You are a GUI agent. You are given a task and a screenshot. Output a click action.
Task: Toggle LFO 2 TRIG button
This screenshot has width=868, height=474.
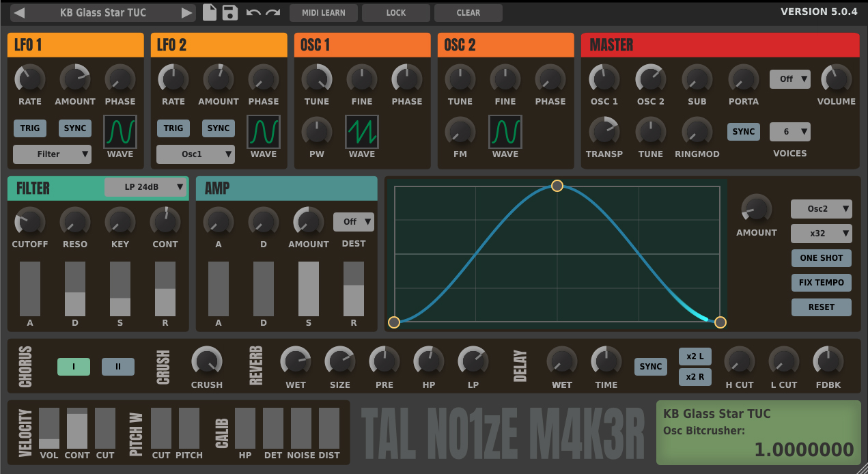pos(173,128)
